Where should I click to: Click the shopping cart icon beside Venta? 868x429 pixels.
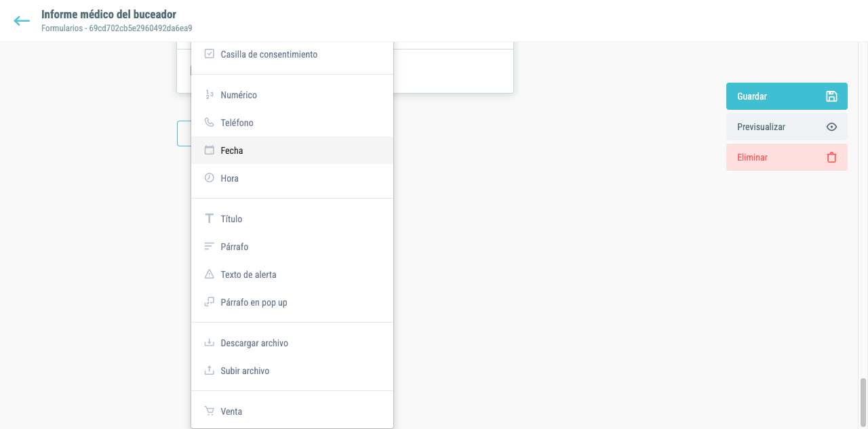[x=210, y=411]
